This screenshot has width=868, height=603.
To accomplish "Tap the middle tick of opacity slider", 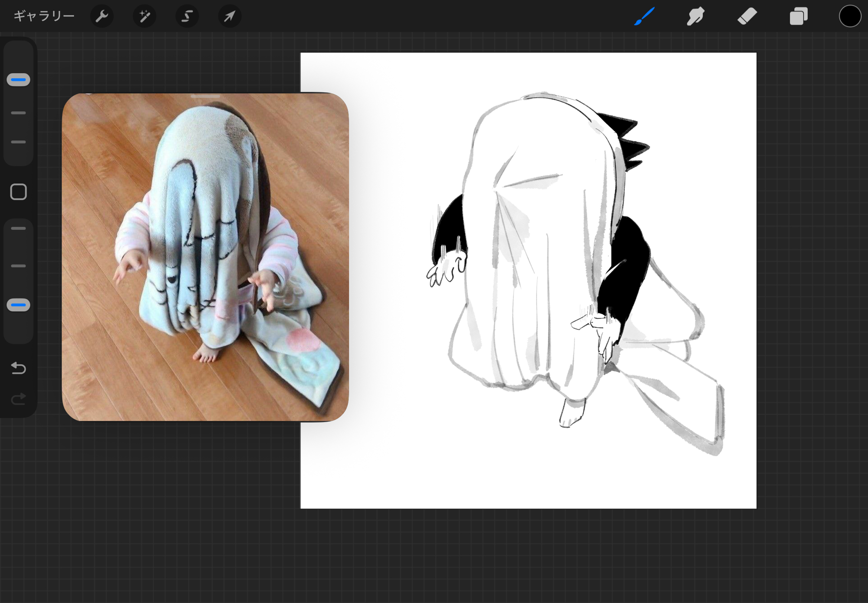I will point(18,266).
